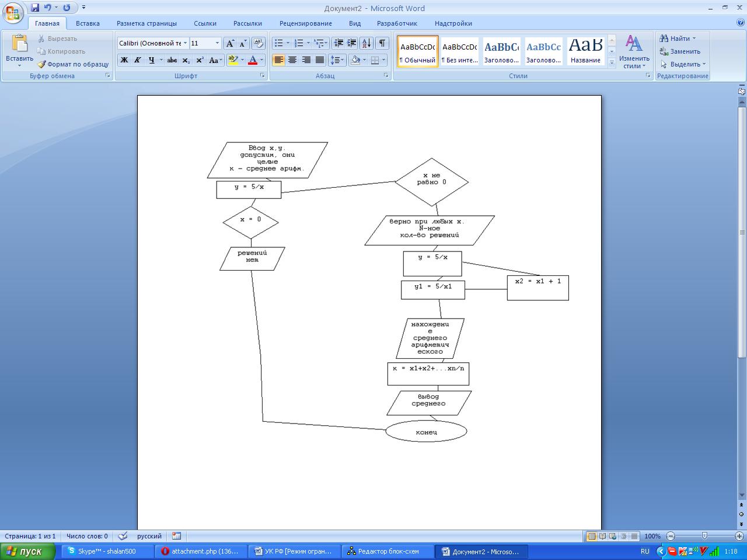
Task: Show paragraph marks with pilcrow icon
Action: (382, 43)
